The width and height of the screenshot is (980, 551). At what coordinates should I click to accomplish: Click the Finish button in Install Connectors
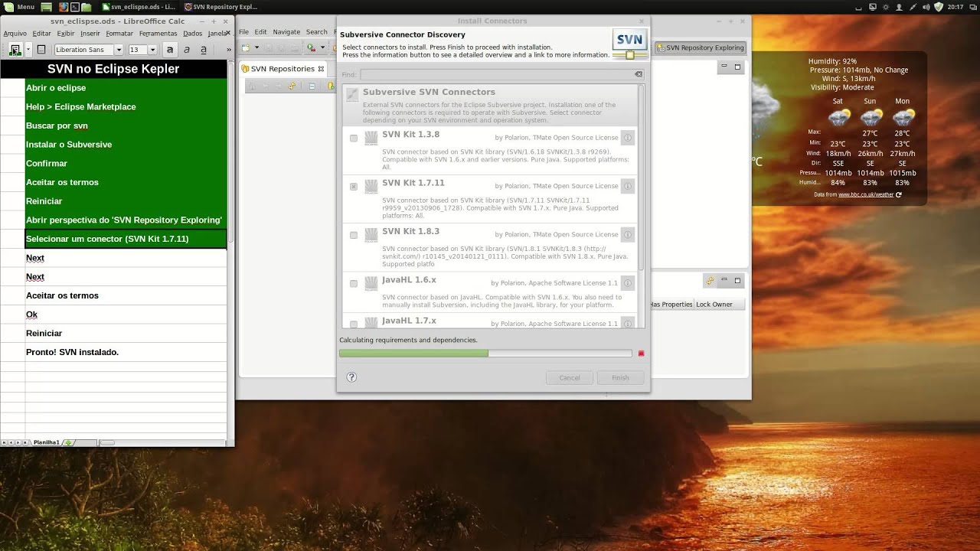coord(620,378)
